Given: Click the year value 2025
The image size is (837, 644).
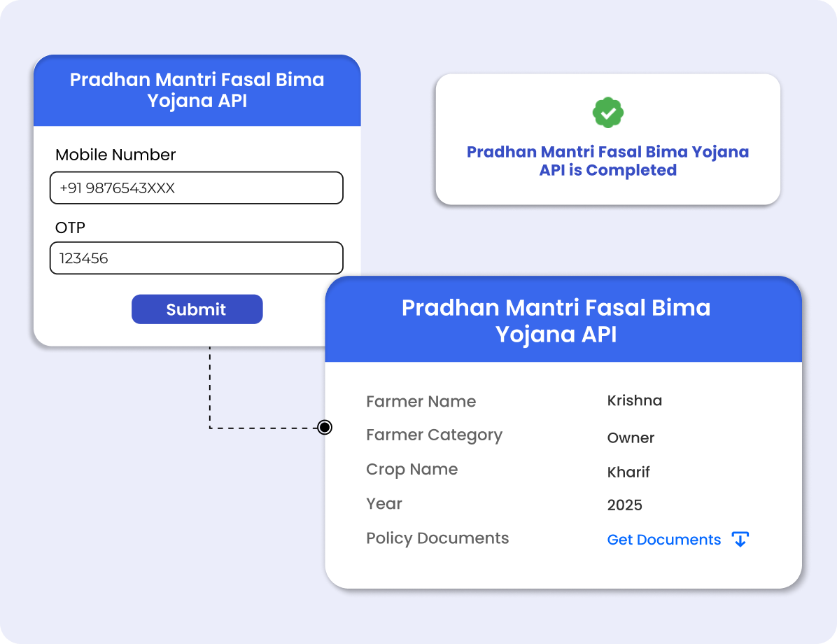Looking at the screenshot, I should (x=624, y=505).
